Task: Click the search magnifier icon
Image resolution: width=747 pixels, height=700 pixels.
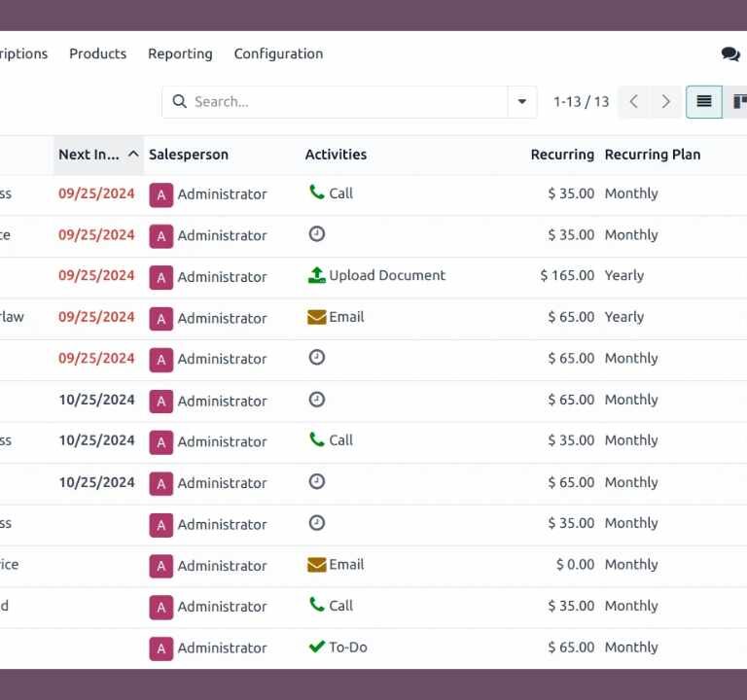Action: (x=180, y=102)
